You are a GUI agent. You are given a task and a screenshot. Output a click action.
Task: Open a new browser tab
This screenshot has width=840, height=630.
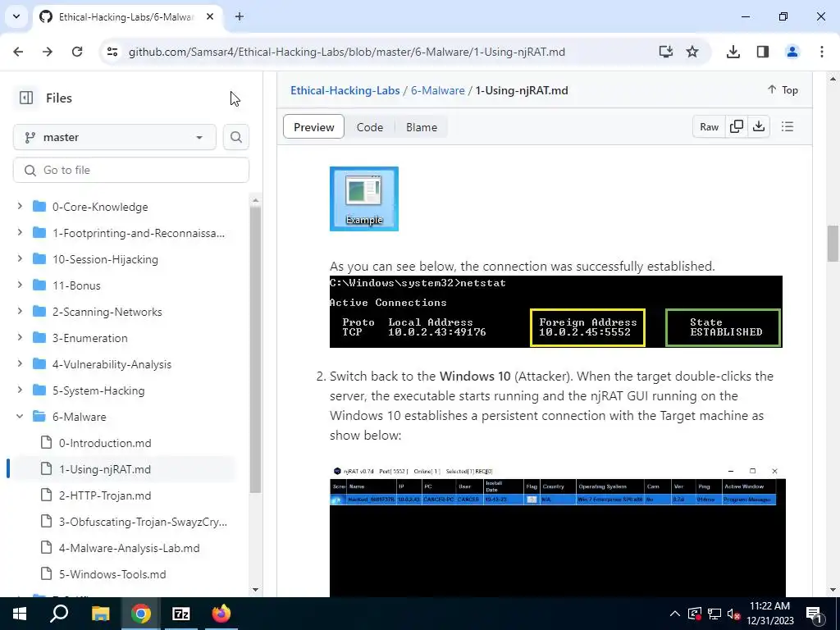pos(240,16)
